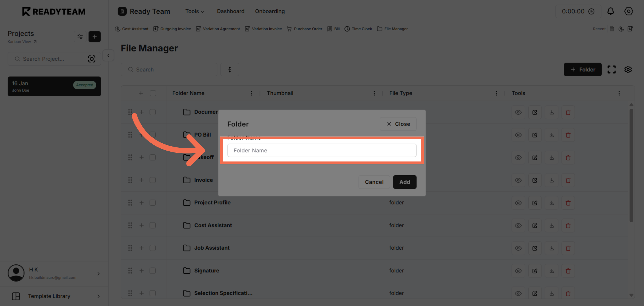
Task: Open File Manager table settings gear
Action: click(628, 70)
